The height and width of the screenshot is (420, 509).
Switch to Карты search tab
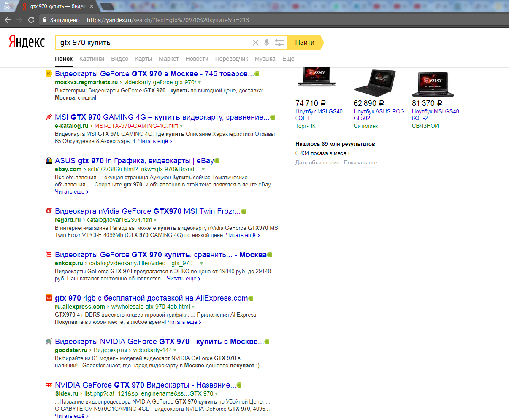point(143,59)
